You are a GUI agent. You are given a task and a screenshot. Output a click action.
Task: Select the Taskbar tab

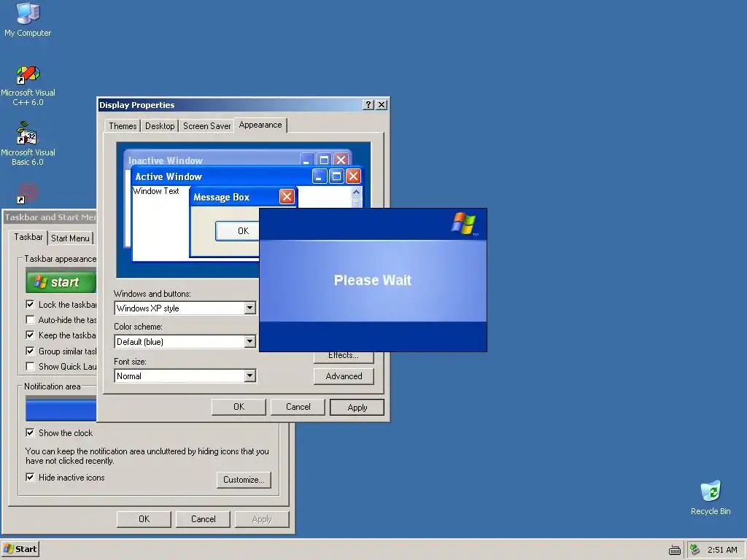pos(28,237)
